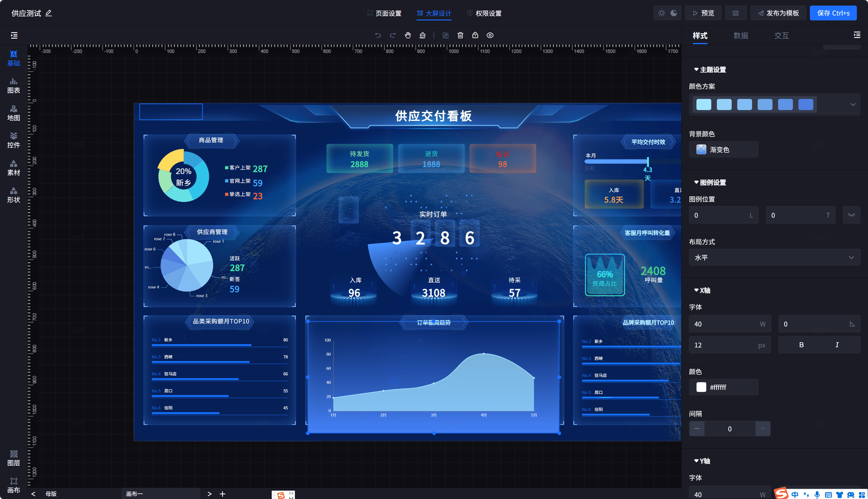Switch to light theme with the sun icon
The height and width of the screenshot is (499, 868).
click(x=662, y=13)
